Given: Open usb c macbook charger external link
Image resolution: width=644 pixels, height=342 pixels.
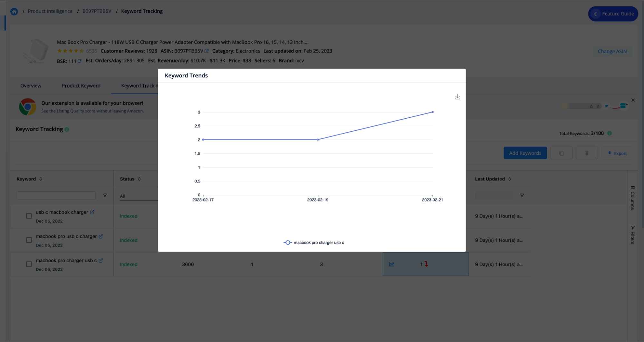Looking at the screenshot, I should click(x=92, y=212).
